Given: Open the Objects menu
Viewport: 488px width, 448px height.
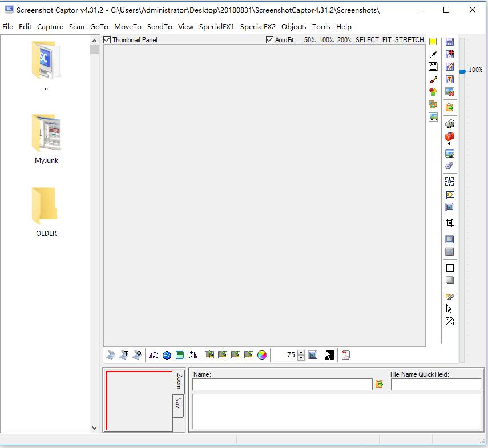Looking at the screenshot, I should [294, 27].
